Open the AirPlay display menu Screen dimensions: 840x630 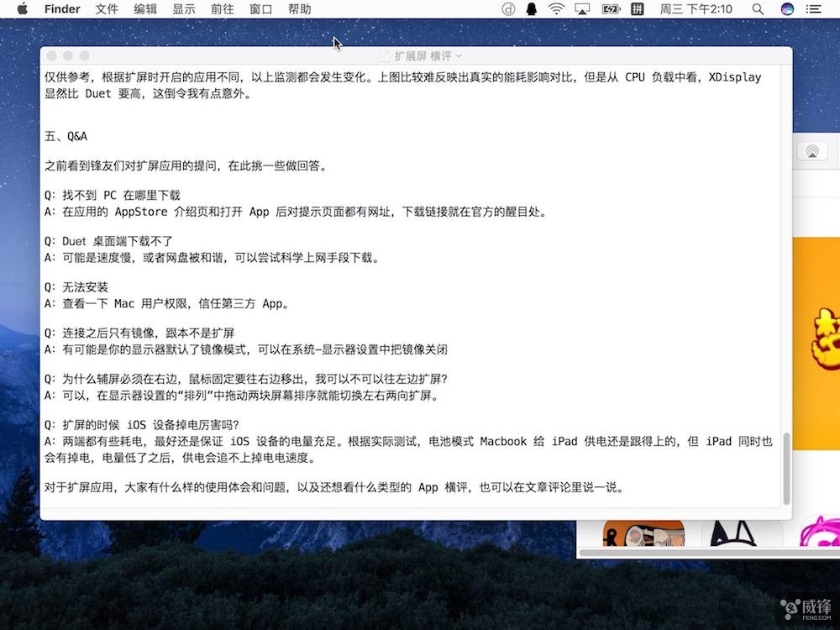coord(582,9)
